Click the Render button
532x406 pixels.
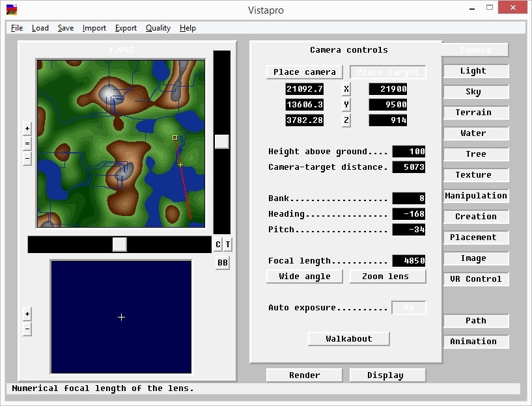pos(304,375)
